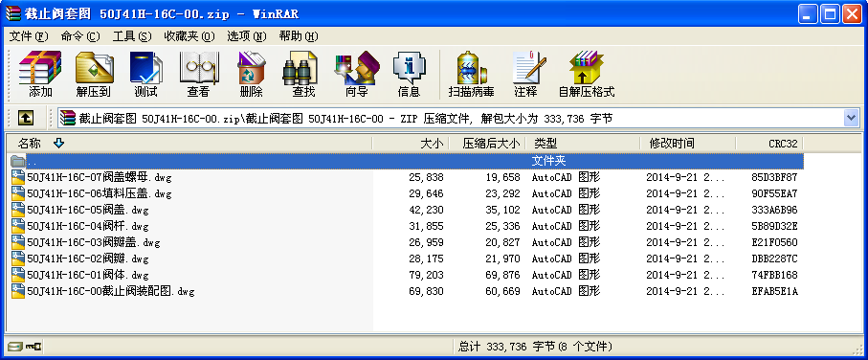Click the size value 42,230

click(x=426, y=211)
